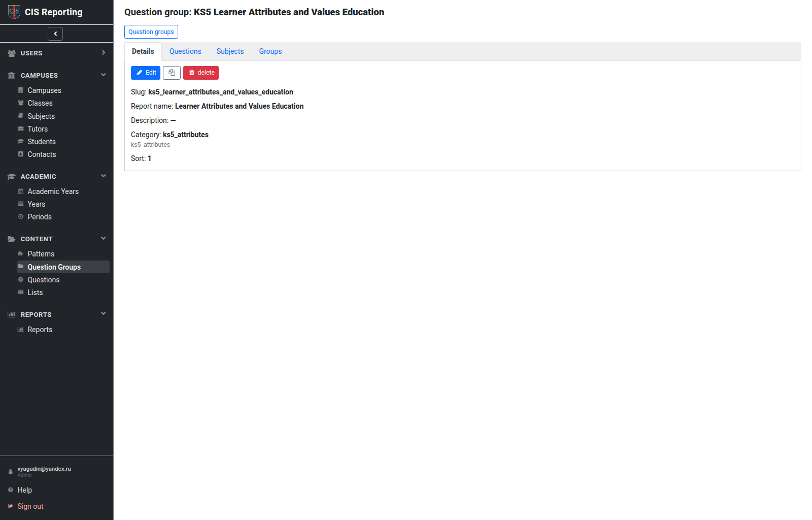Screen dimensions: 812x520
Task: Click the bold ks5_attributes category value
Action: click(x=186, y=135)
